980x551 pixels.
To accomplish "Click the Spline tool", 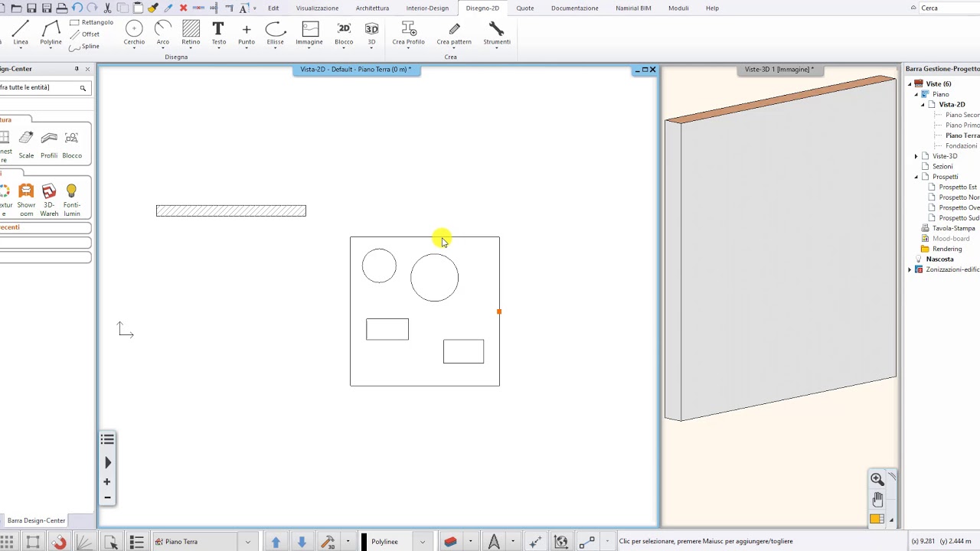I will (x=84, y=47).
